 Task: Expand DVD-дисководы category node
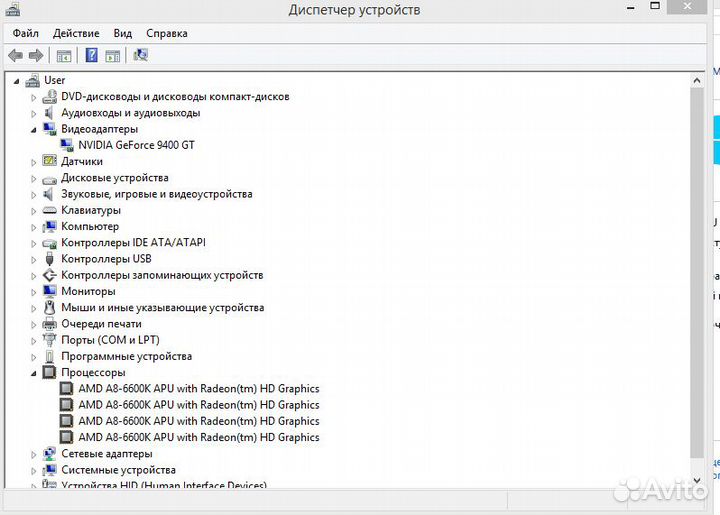33,97
